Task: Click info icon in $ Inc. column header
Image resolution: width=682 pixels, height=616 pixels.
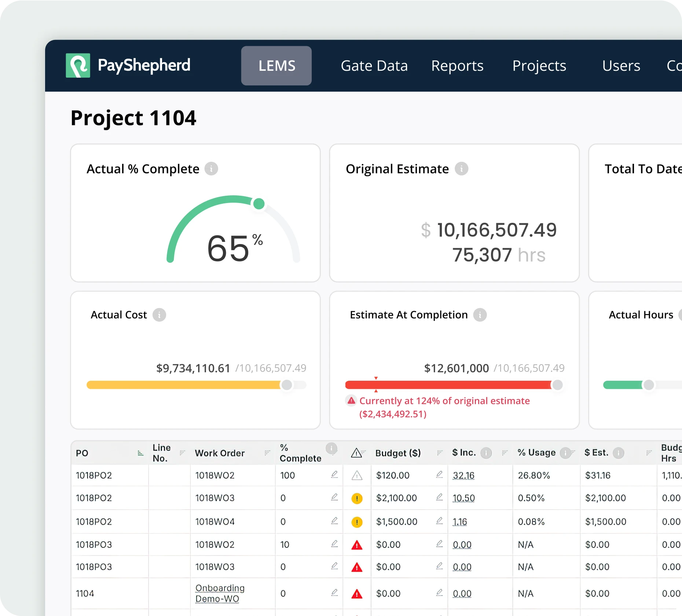Action: tap(486, 453)
